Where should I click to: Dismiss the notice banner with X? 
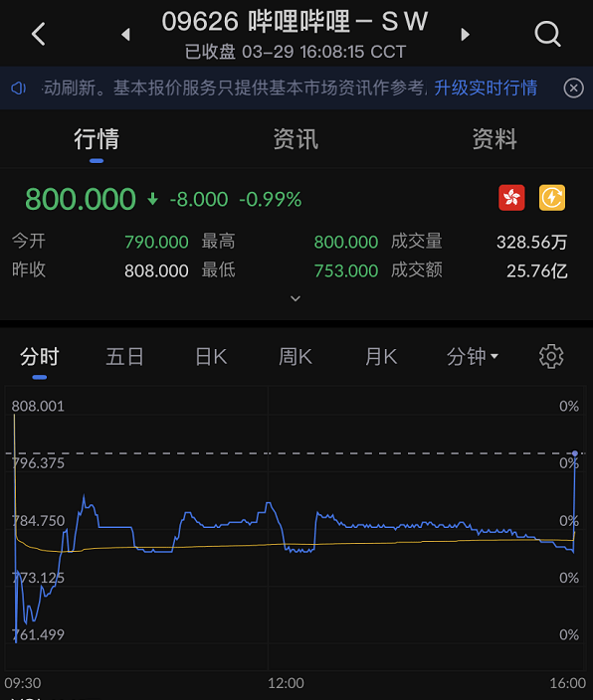[x=573, y=87]
